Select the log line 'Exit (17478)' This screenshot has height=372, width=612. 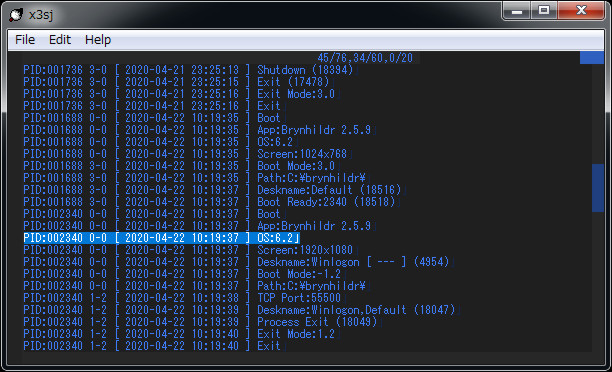click(176, 82)
